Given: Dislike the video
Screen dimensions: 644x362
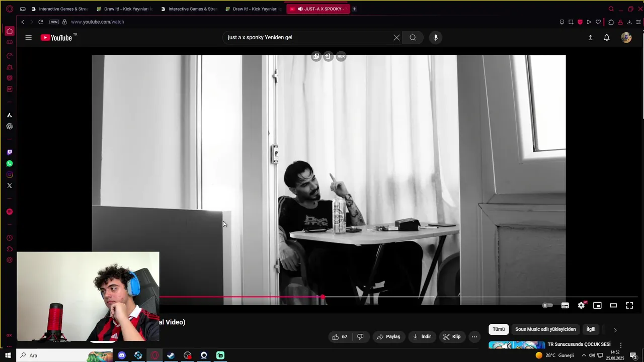Looking at the screenshot, I should pos(360,337).
